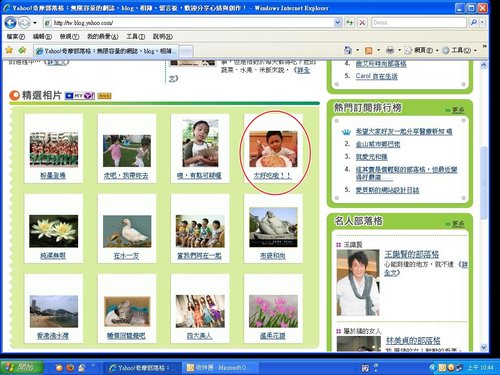Open the 說明(H) menu
The height and width of the screenshot is (375, 500).
pos(163,36)
